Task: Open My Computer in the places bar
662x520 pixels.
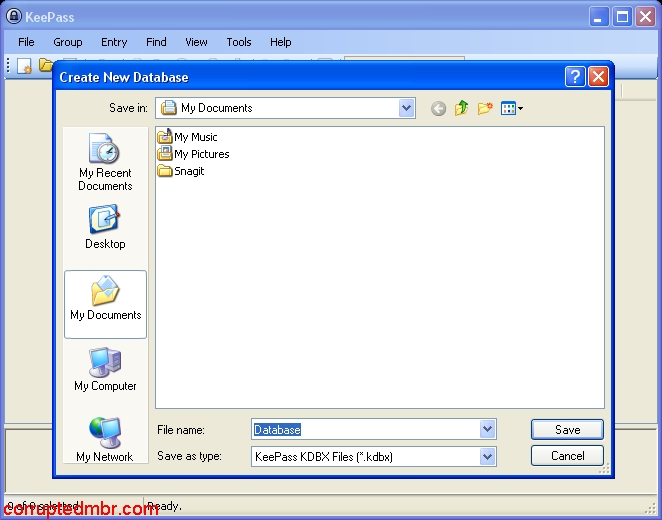Action: coord(105,370)
